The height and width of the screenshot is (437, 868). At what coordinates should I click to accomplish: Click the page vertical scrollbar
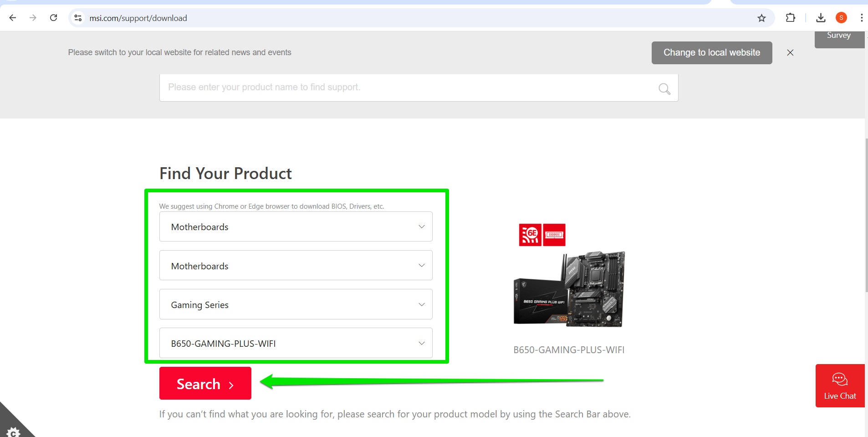(x=866, y=214)
